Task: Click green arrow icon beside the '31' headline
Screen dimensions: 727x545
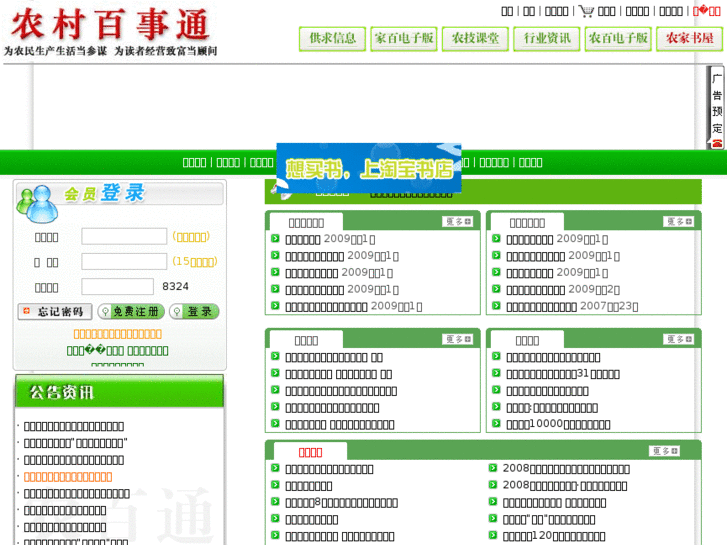Action: [x=496, y=373]
